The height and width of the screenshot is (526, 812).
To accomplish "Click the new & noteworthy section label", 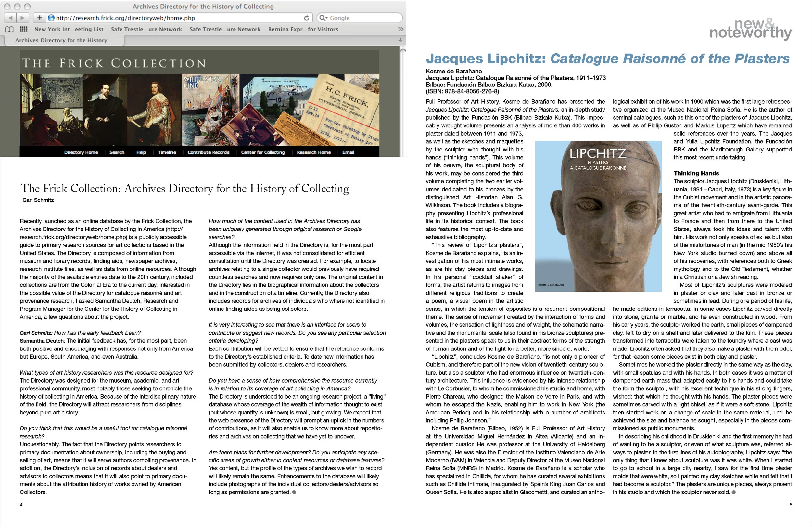I will (x=750, y=29).
